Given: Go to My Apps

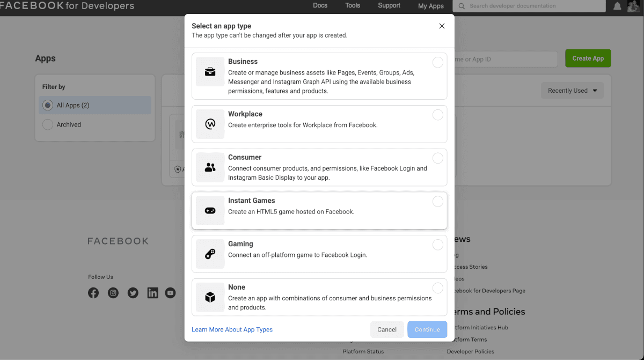Looking at the screenshot, I should [x=431, y=6].
